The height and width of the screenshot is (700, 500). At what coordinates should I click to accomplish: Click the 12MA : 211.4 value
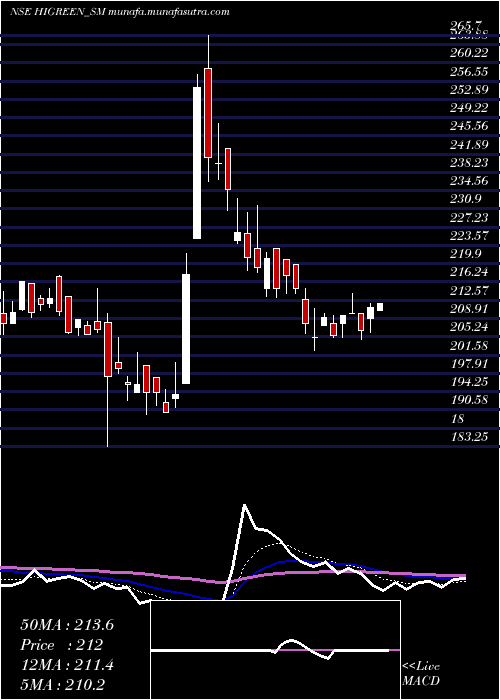[x=67, y=665]
